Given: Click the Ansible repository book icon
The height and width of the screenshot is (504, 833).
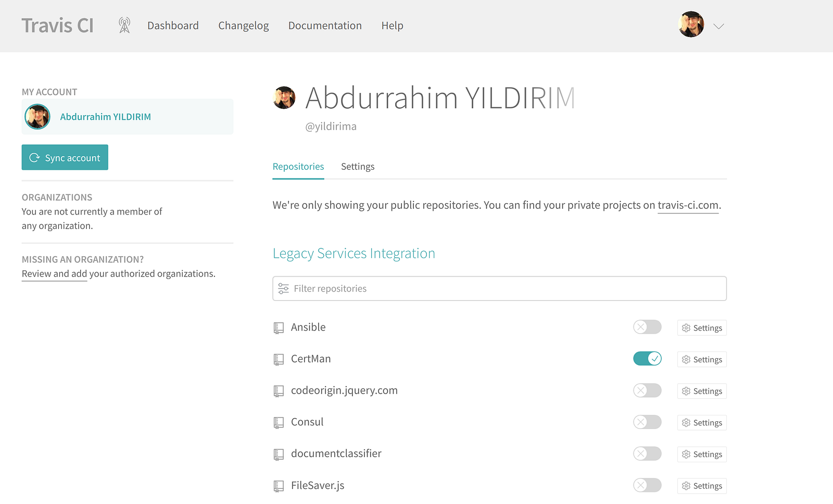Looking at the screenshot, I should point(279,327).
